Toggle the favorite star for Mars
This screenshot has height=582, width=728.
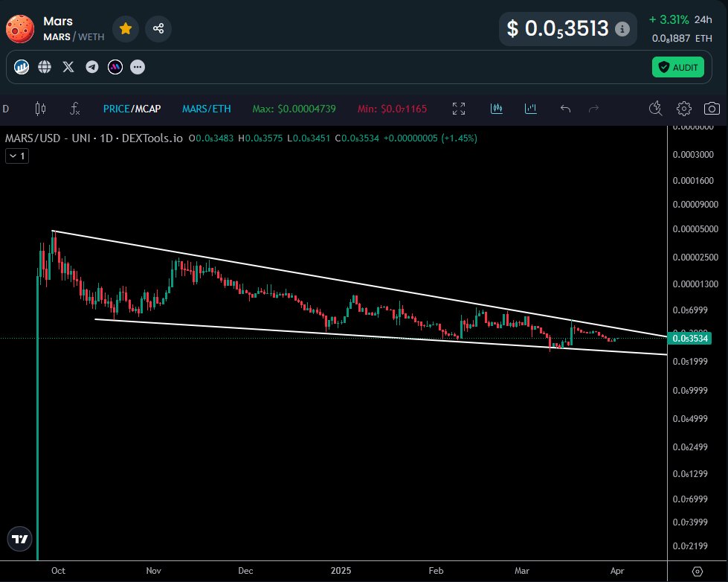pyautogui.click(x=126, y=28)
